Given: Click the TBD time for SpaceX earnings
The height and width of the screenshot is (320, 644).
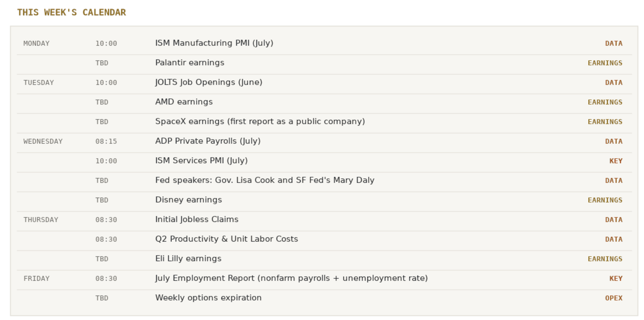Looking at the screenshot, I should click(x=102, y=122).
